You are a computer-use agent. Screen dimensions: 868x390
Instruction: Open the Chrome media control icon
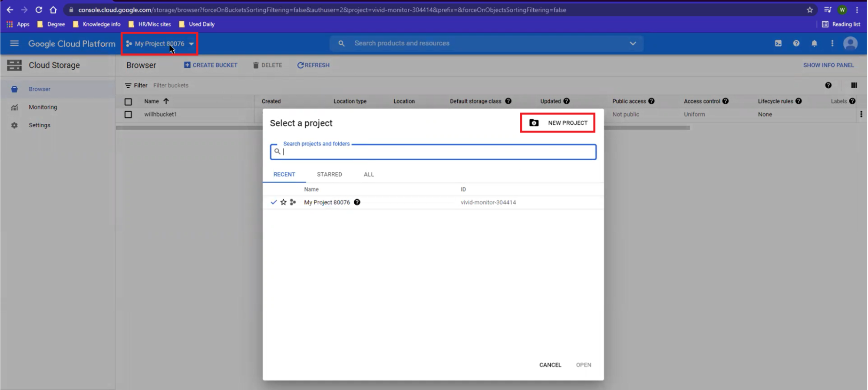point(828,10)
